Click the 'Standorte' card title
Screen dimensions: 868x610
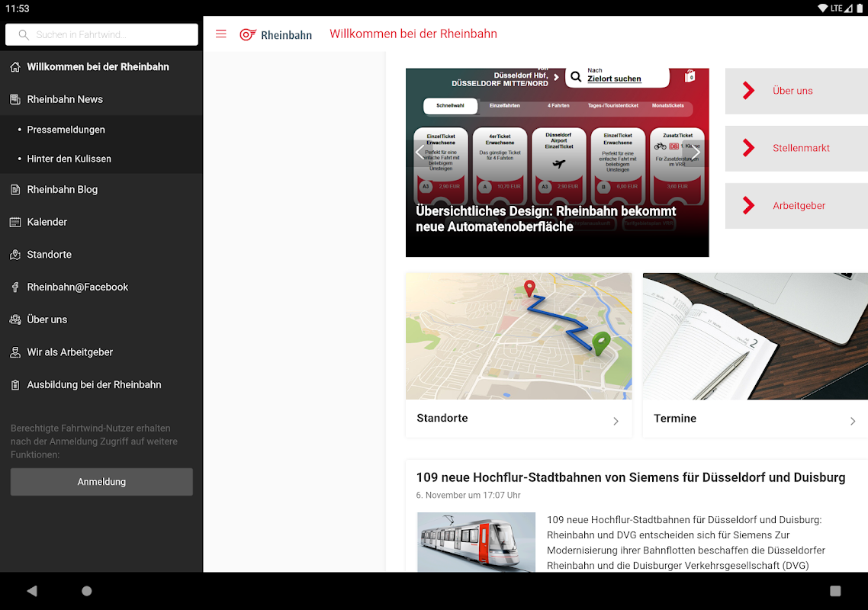442,419
